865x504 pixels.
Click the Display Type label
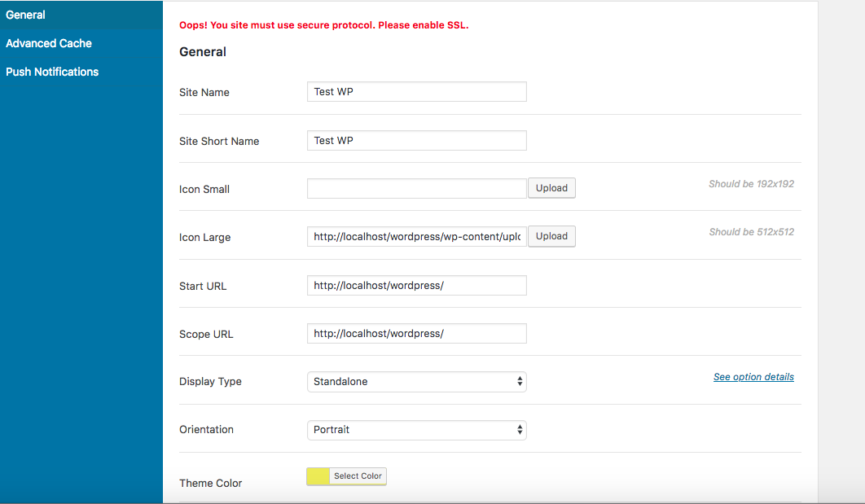(210, 382)
